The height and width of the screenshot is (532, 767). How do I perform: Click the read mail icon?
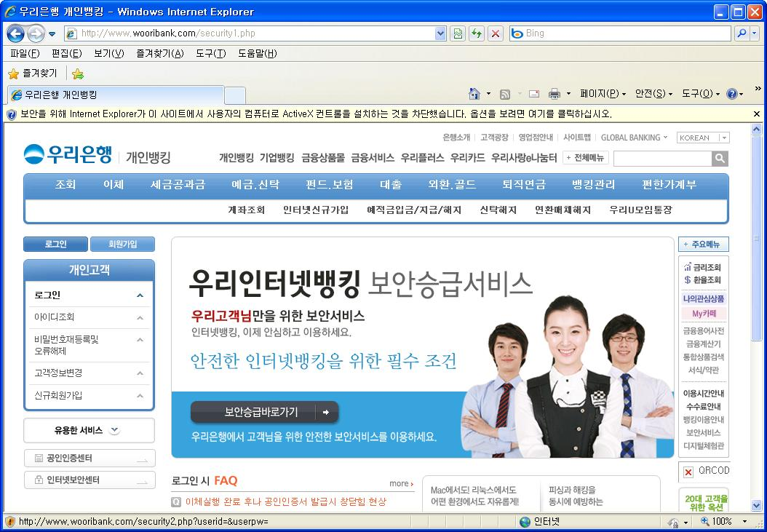click(x=533, y=94)
